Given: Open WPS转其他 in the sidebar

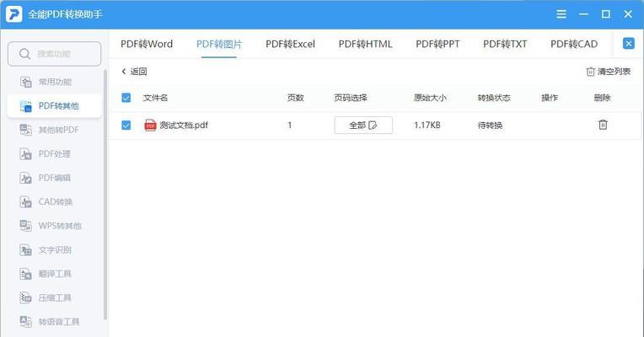Looking at the screenshot, I should 54,226.
